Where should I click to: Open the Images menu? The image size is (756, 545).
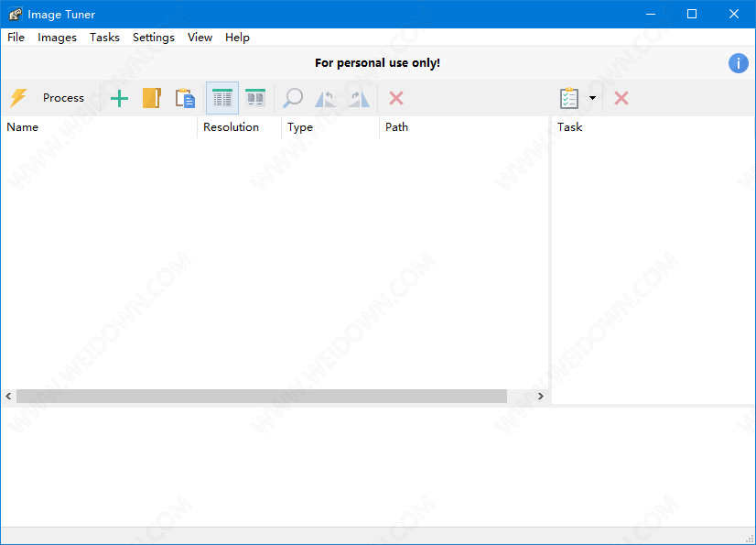pyautogui.click(x=57, y=38)
